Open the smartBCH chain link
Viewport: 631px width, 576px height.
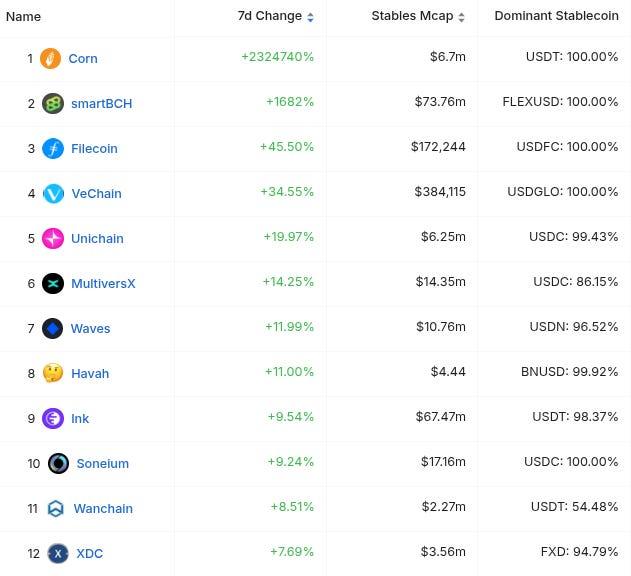pyautogui.click(x=101, y=103)
